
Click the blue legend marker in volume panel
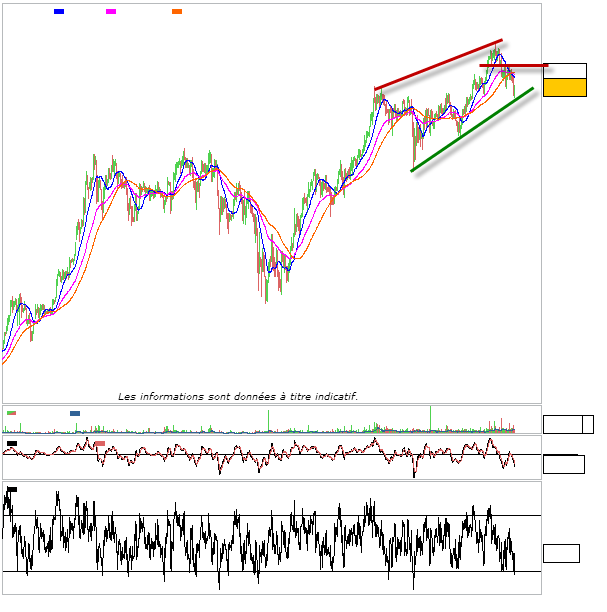(75, 412)
